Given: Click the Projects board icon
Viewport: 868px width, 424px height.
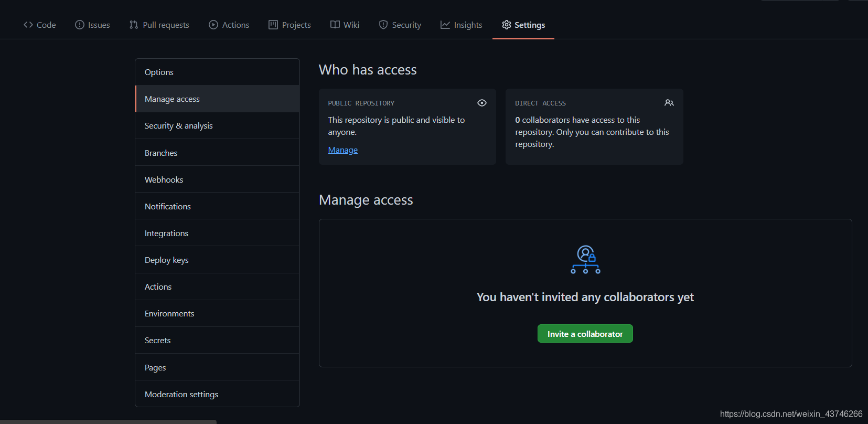Looking at the screenshot, I should click(x=273, y=25).
